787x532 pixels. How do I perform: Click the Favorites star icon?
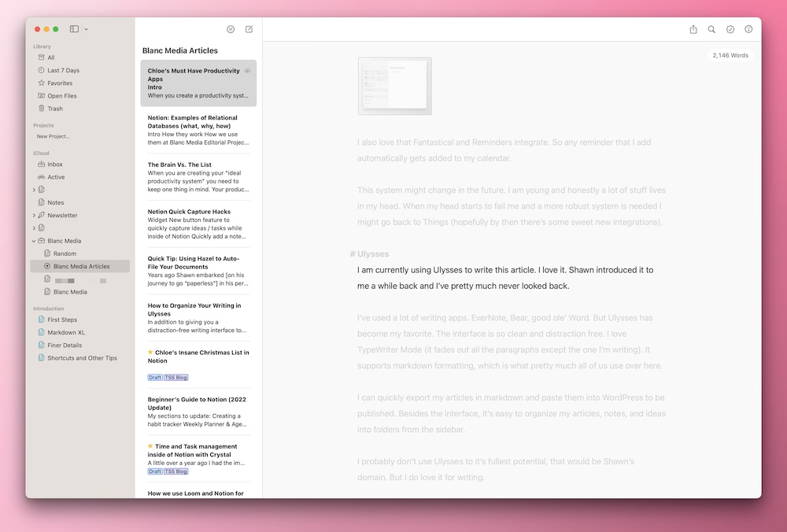[42, 83]
